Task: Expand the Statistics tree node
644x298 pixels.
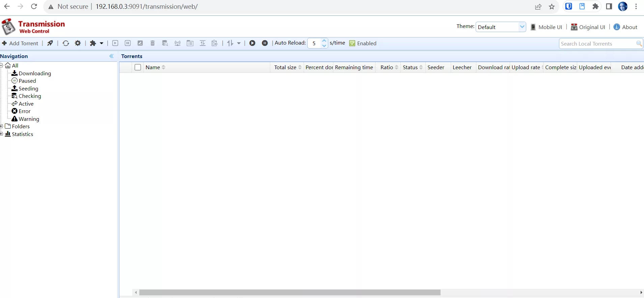Action: click(x=1, y=134)
